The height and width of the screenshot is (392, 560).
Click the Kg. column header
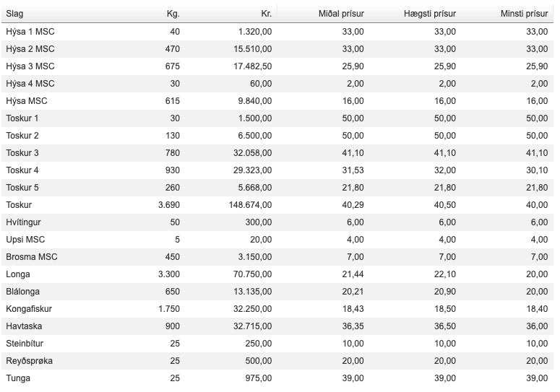173,14
